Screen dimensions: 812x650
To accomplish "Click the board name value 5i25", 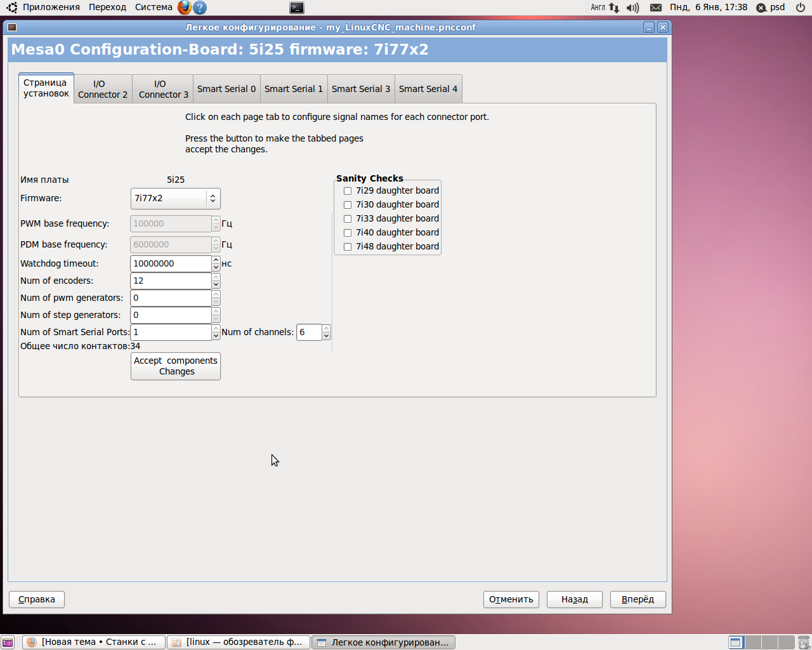I will 176,180.
